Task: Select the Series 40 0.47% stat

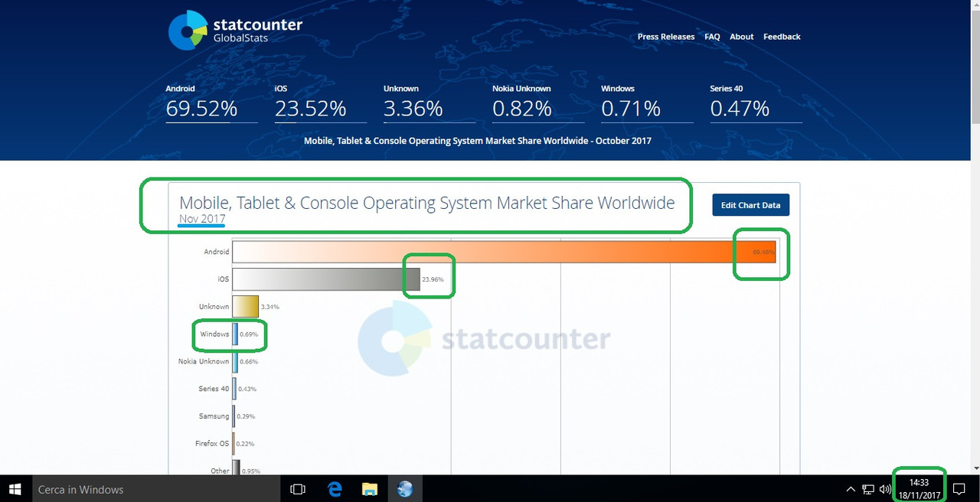Action: 756,103
